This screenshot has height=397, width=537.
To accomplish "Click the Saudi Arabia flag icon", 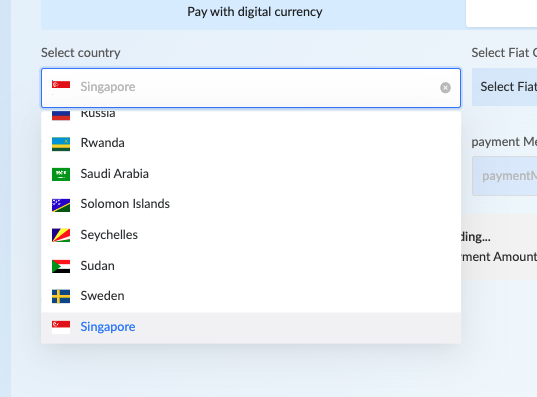I will (61, 174).
